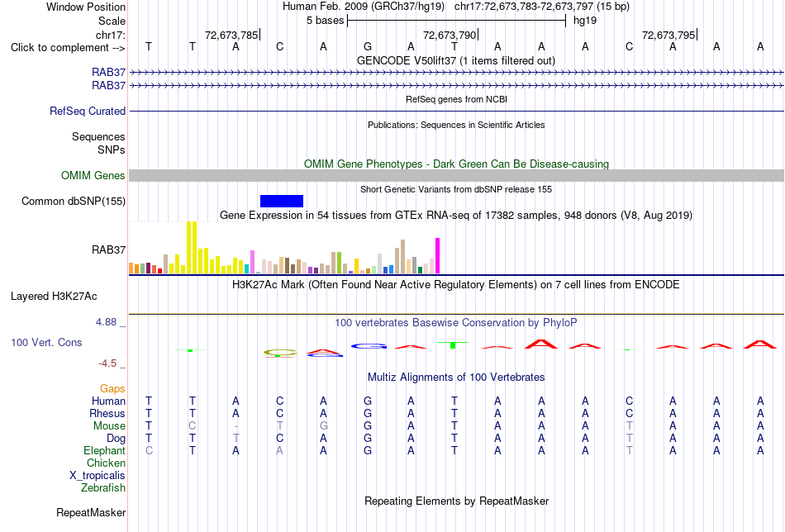Click the Sequences track label
785x532 pixels.
click(98, 136)
